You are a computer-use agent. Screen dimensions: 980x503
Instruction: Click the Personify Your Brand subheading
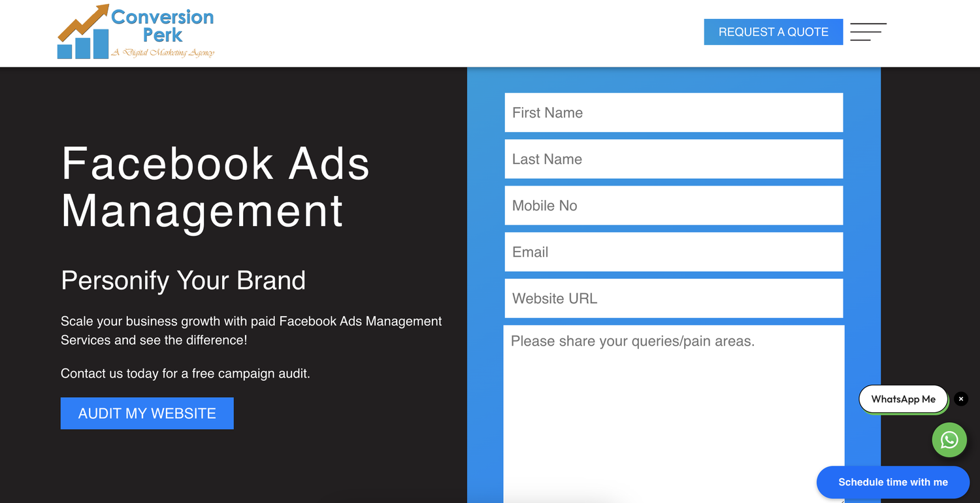coord(183,280)
